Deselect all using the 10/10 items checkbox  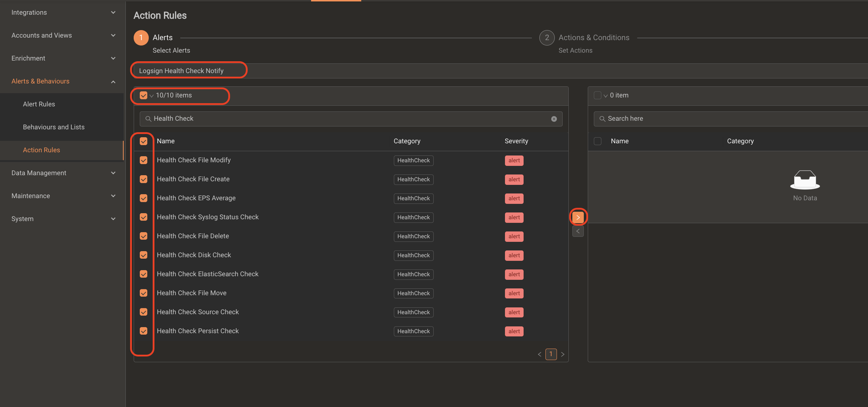[x=143, y=95]
